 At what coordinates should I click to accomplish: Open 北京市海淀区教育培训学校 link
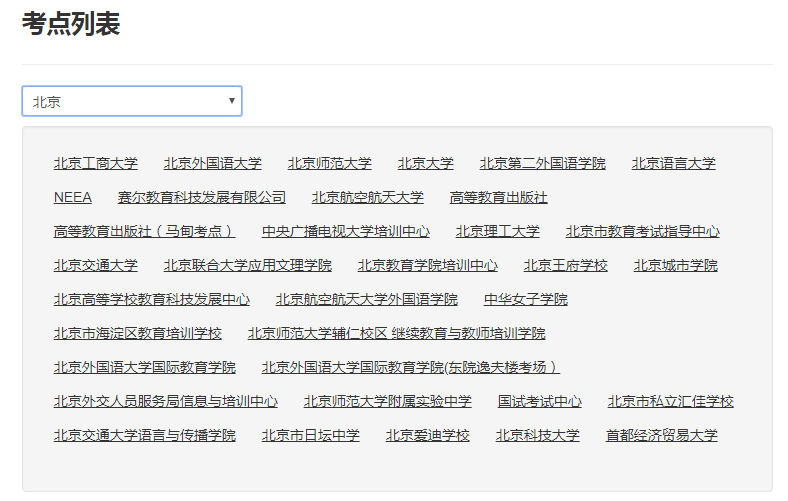[138, 333]
